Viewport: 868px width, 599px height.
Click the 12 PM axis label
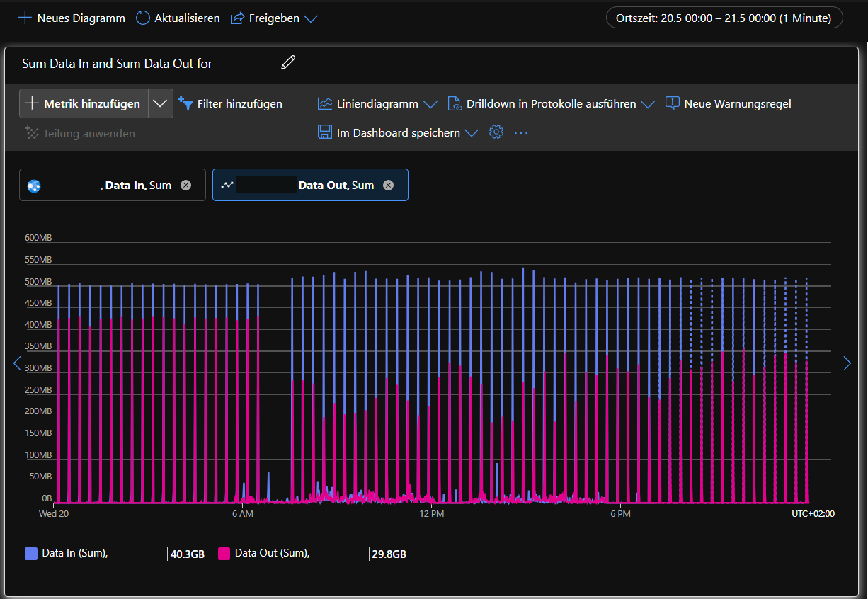[432, 513]
